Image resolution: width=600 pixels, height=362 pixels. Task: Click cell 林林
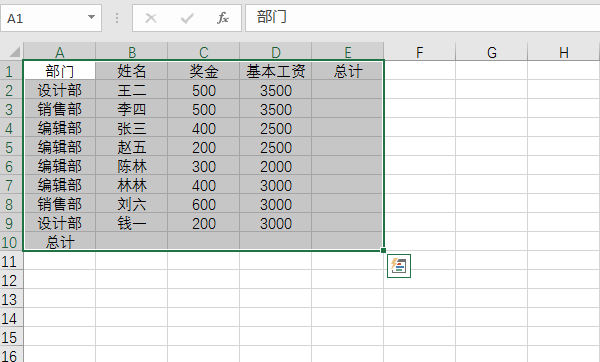[131, 184]
